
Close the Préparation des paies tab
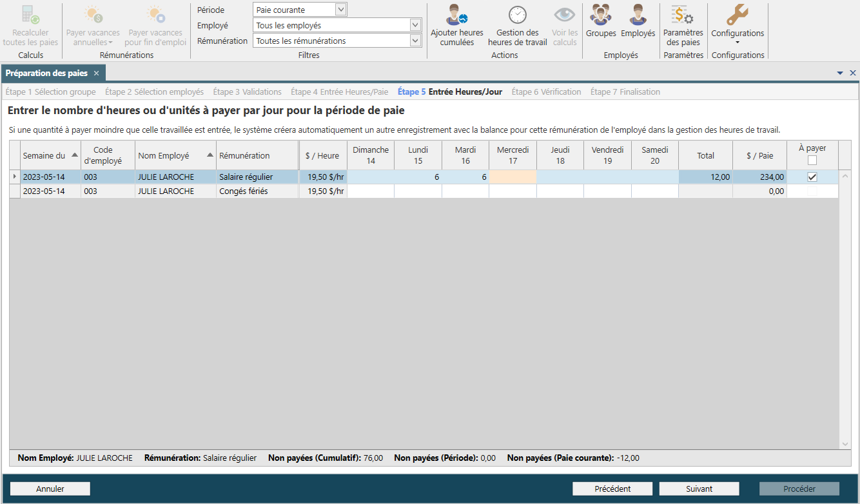pyautogui.click(x=96, y=73)
